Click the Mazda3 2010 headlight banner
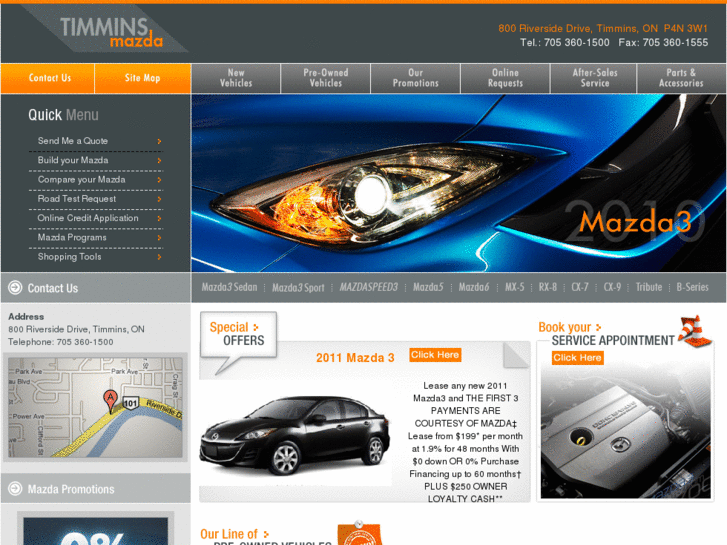727x545 pixels. pos(459,183)
